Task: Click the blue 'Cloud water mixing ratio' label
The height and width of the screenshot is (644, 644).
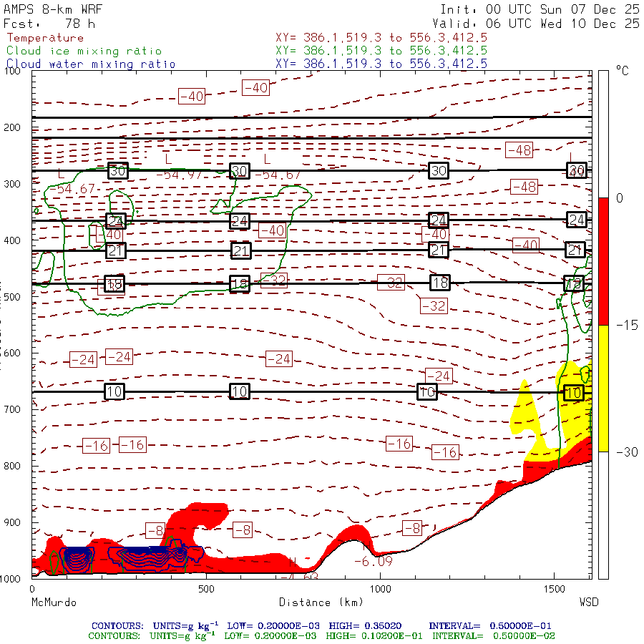Action: click(x=91, y=64)
